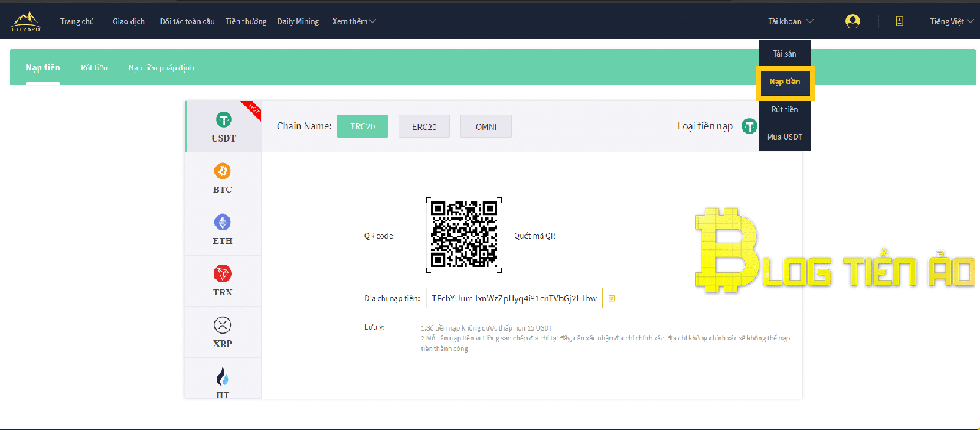Open the Daily Mining page
980x430 pixels.
299,21
